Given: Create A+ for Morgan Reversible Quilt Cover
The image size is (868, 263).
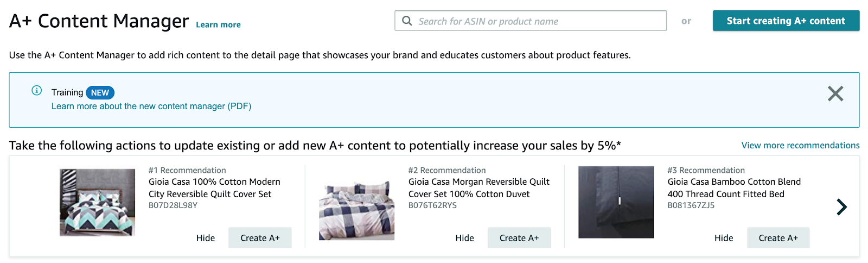Looking at the screenshot, I should (519, 238).
